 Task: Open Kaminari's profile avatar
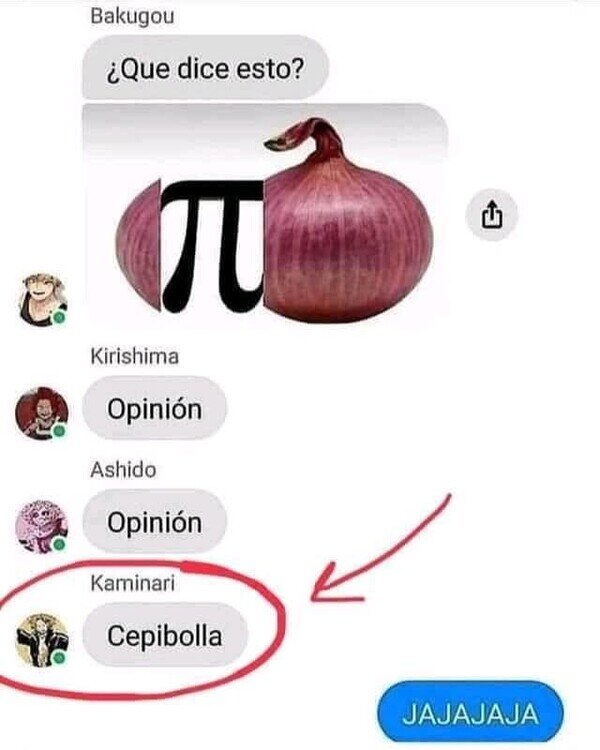pyautogui.click(x=42, y=640)
